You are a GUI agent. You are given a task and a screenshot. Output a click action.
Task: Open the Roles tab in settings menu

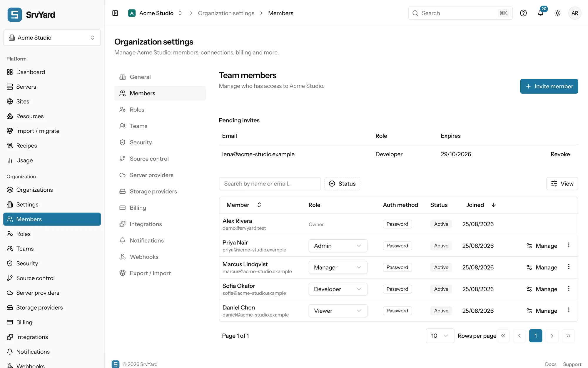click(x=160, y=110)
